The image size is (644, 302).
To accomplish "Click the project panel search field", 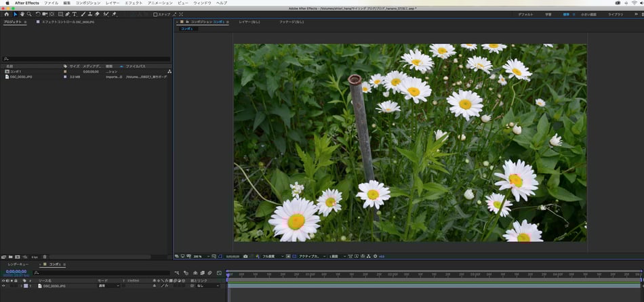I will tap(87, 60).
